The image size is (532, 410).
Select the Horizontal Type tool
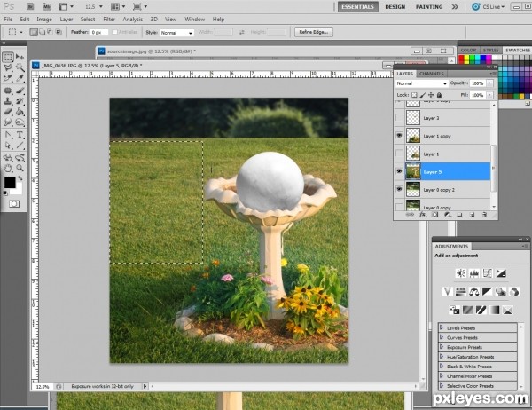click(20, 135)
